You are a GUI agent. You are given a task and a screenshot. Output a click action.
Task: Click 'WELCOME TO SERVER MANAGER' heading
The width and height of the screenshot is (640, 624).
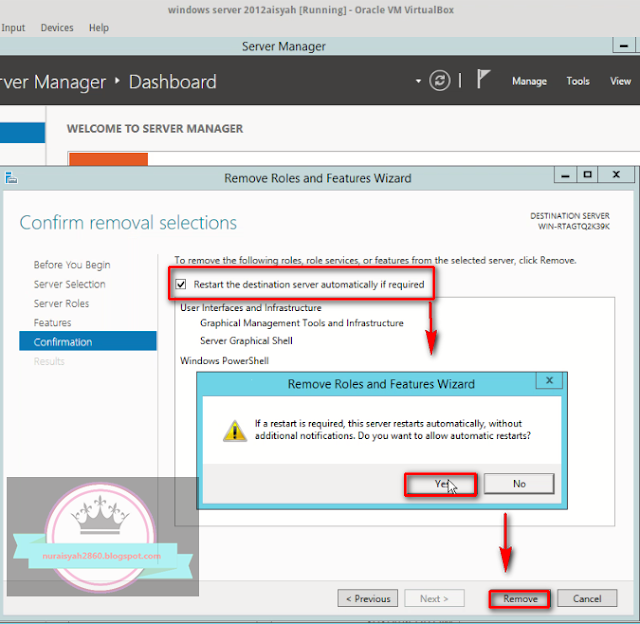tap(155, 129)
